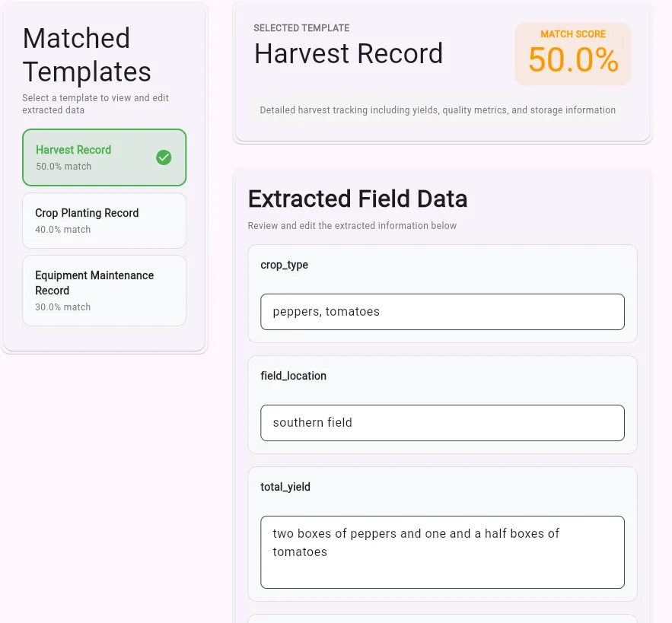Click the detailed harvest tracking description
The image size is (672, 623).
(438, 110)
